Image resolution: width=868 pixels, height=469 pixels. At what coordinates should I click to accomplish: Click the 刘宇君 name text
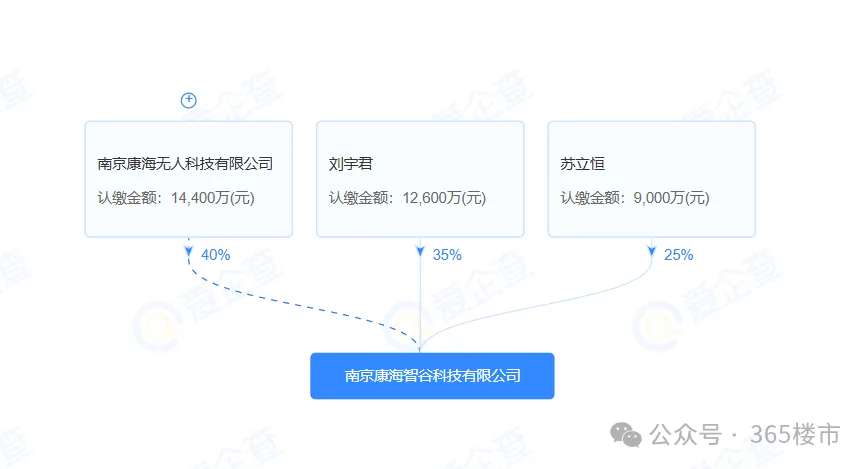[351, 164]
